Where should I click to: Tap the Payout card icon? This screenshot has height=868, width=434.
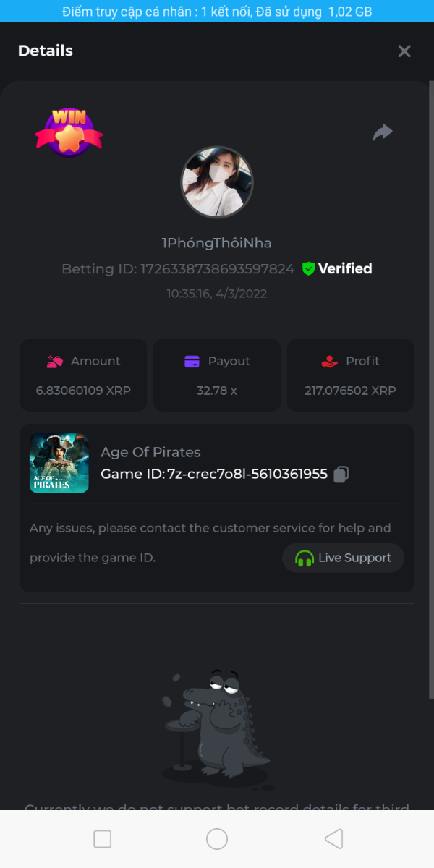tap(192, 361)
